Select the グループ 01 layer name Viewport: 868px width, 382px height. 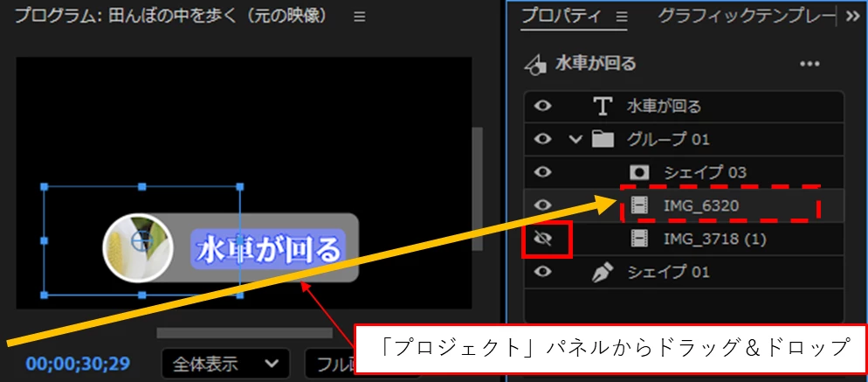(x=668, y=139)
